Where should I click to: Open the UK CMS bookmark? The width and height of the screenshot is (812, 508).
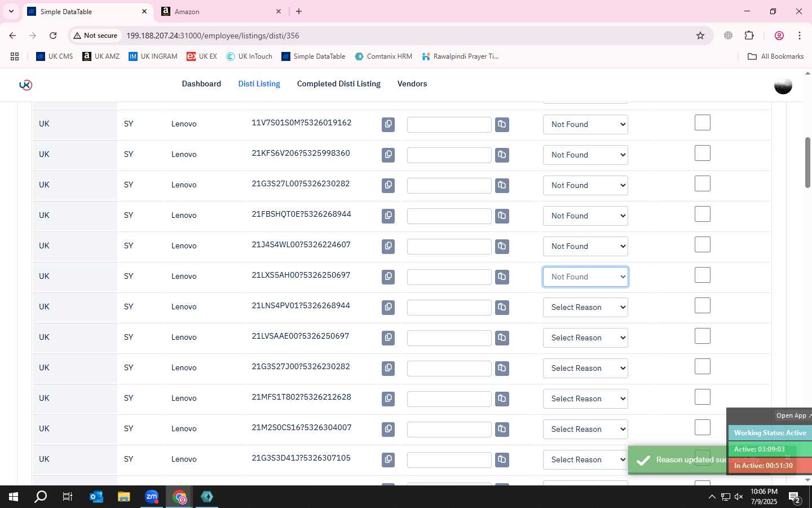click(55, 56)
